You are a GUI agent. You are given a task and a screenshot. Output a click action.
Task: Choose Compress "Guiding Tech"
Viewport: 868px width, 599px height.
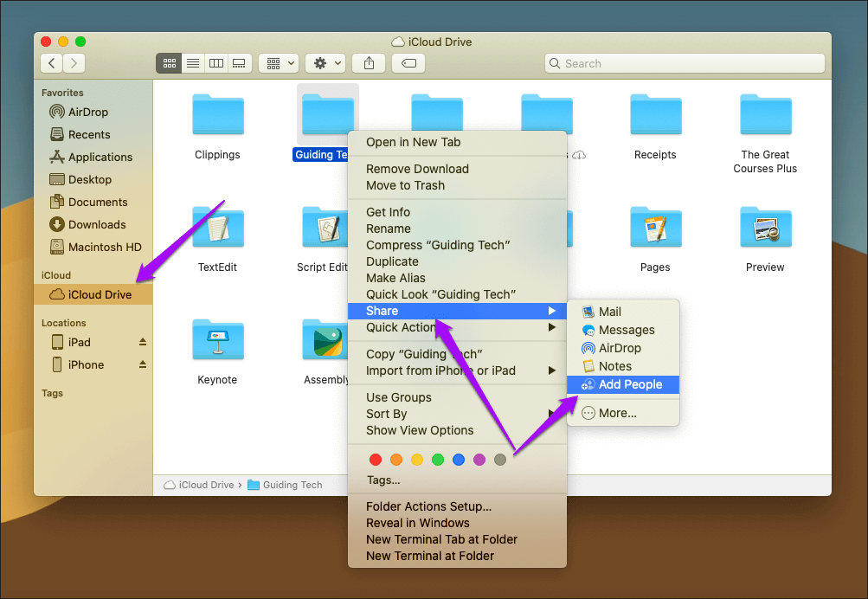click(x=457, y=245)
